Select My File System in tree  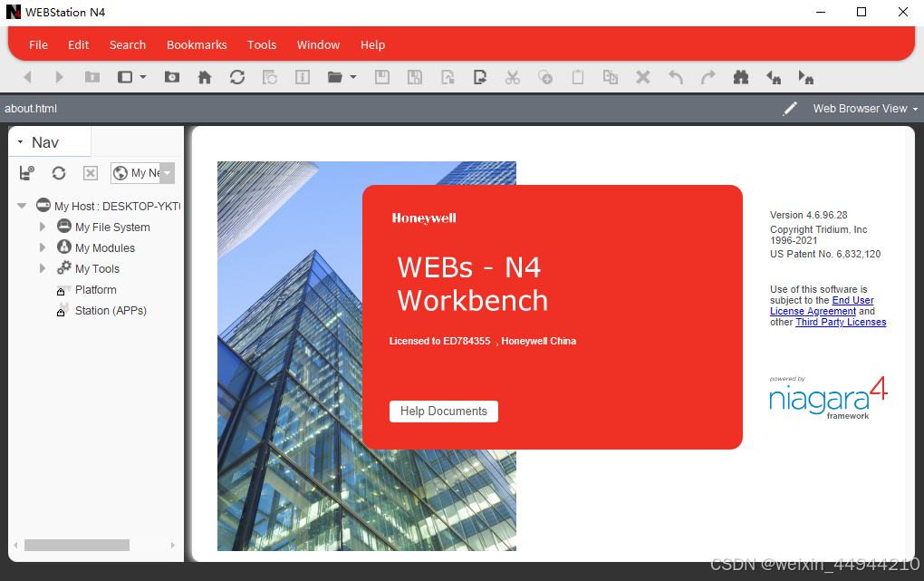(x=103, y=228)
